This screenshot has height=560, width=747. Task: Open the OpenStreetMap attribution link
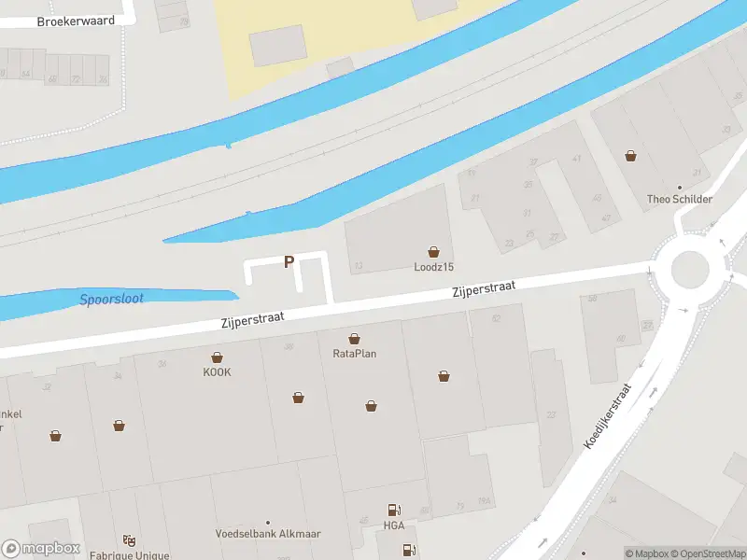tap(713, 553)
